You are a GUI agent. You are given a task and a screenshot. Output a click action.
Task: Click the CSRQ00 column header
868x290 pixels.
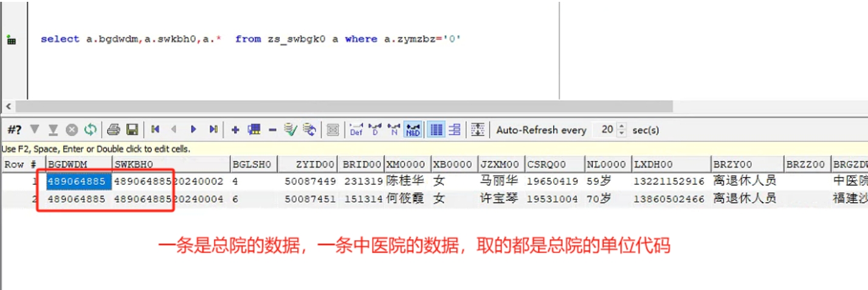pyautogui.click(x=554, y=164)
